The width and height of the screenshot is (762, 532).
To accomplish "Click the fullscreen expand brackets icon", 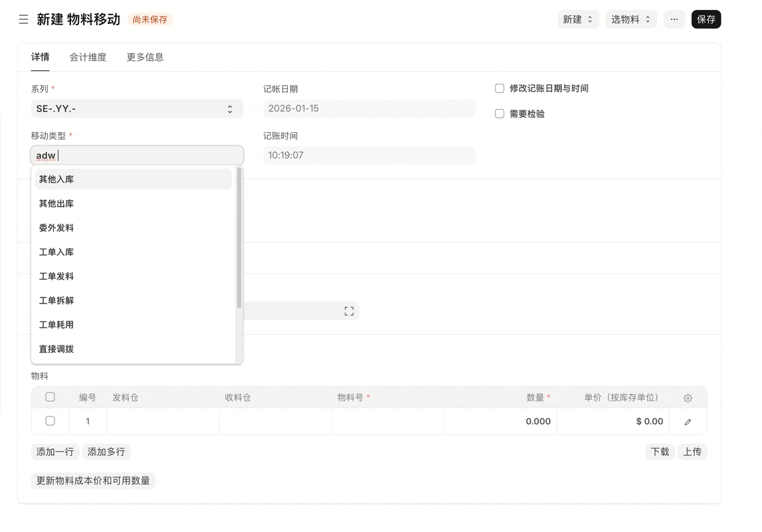I will point(349,310).
